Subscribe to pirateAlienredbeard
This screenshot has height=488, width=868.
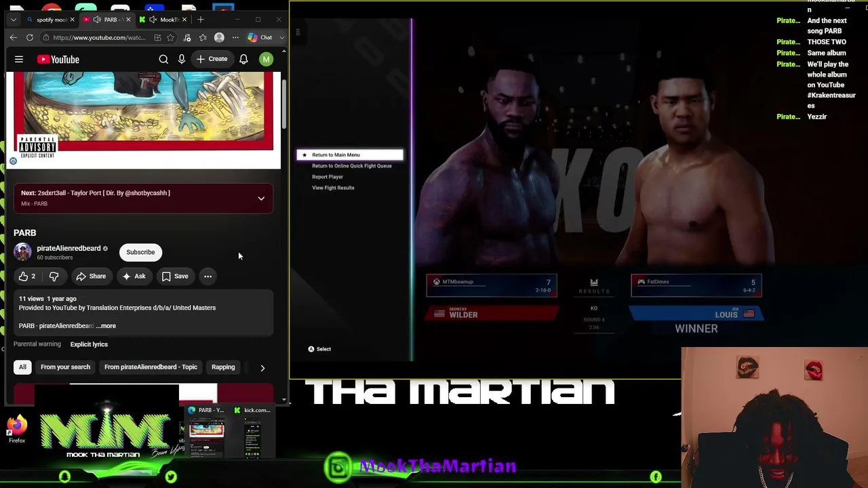point(140,252)
